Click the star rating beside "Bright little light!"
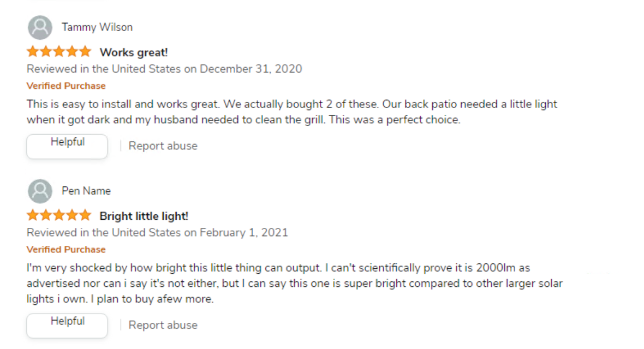The height and width of the screenshot is (349, 644). point(59,216)
